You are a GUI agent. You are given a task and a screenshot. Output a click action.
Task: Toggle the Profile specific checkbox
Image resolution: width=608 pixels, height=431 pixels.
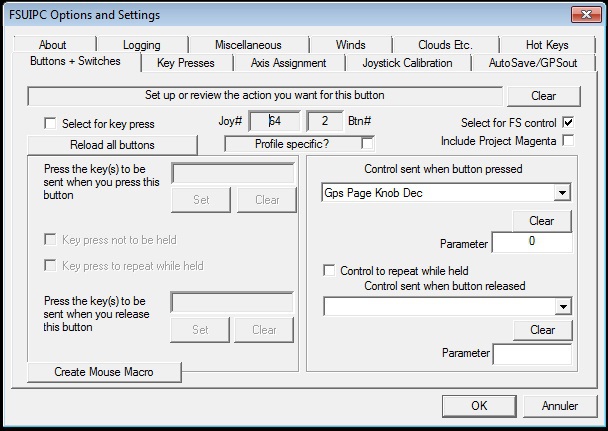coord(367,143)
